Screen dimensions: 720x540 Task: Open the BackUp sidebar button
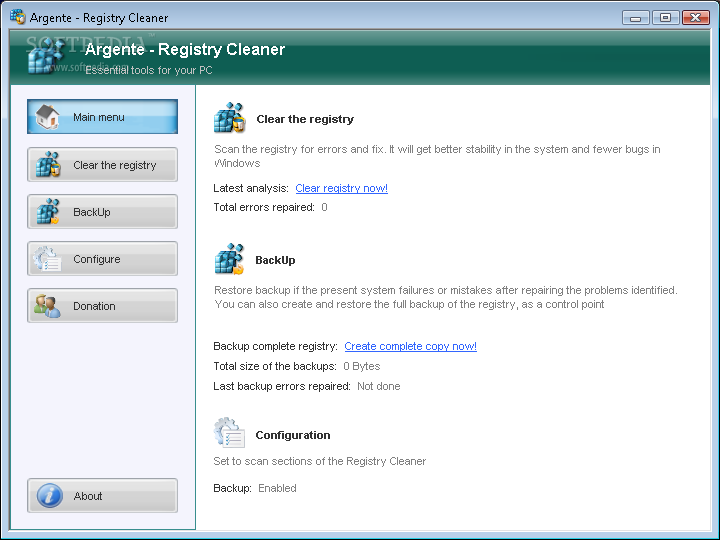[x=102, y=212]
